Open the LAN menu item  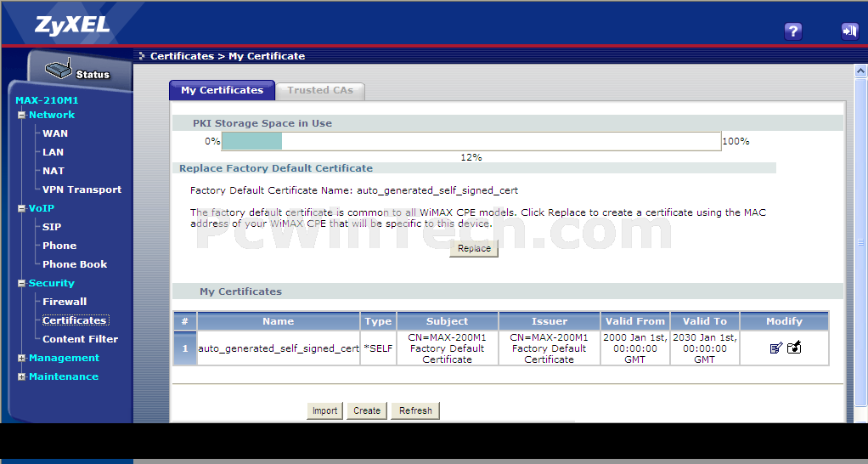click(54, 152)
